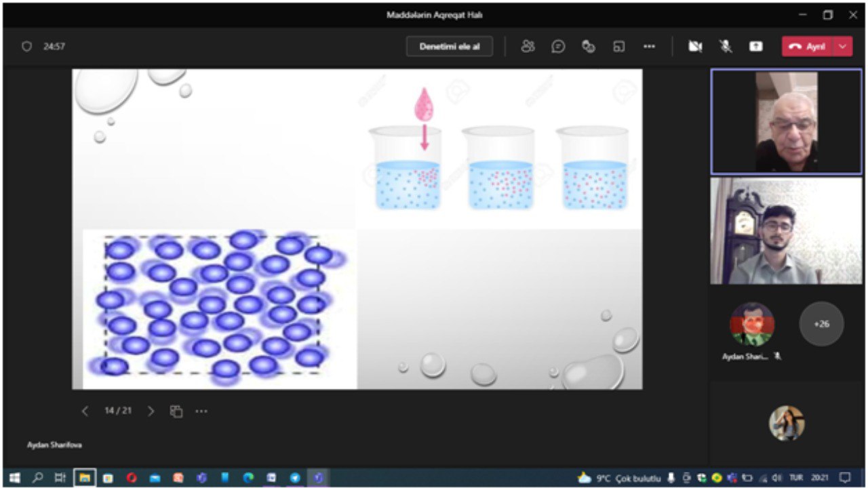Toggle the system volume icon in tray
This screenshot has height=490, width=868.
point(777,478)
